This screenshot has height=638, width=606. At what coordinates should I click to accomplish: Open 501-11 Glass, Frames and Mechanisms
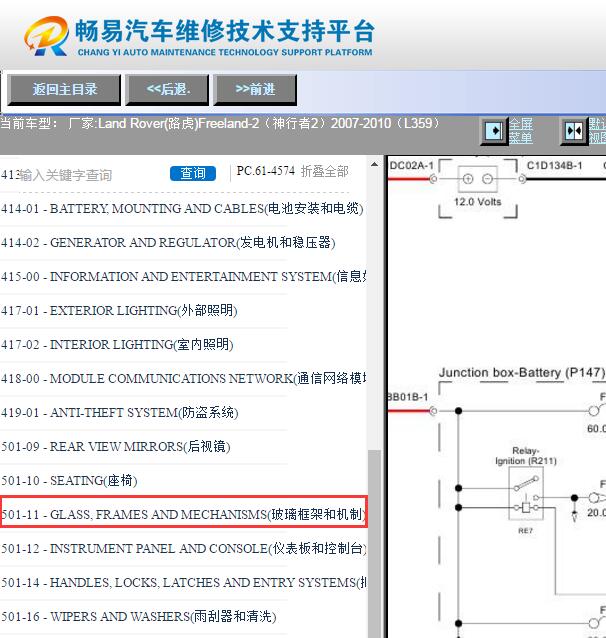click(x=184, y=512)
